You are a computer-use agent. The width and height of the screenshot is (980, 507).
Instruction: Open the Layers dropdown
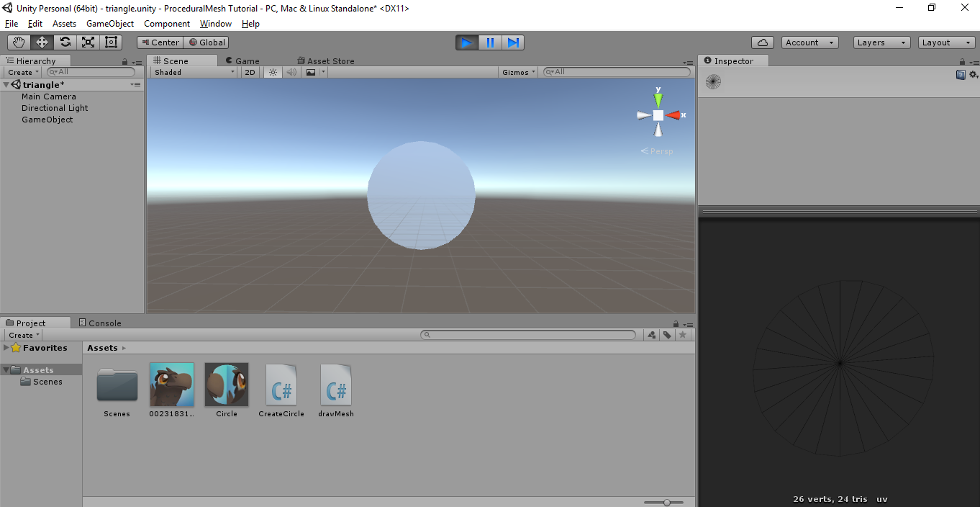point(881,42)
